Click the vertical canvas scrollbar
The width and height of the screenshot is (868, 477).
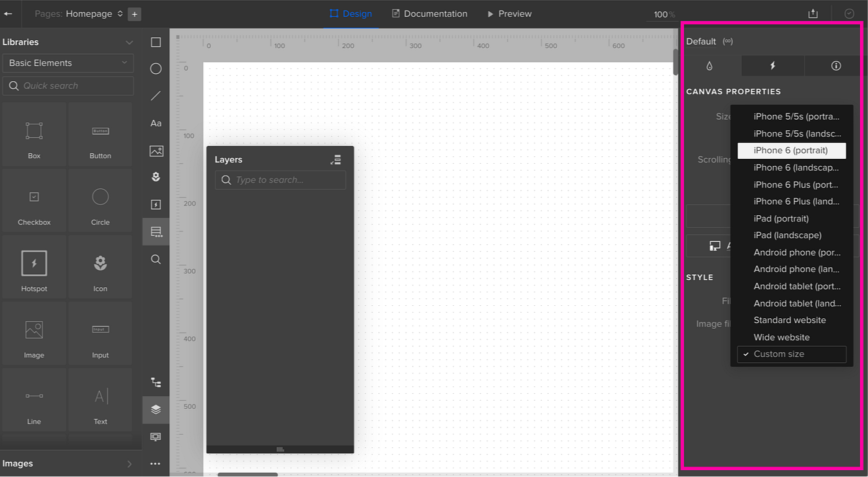(676, 62)
